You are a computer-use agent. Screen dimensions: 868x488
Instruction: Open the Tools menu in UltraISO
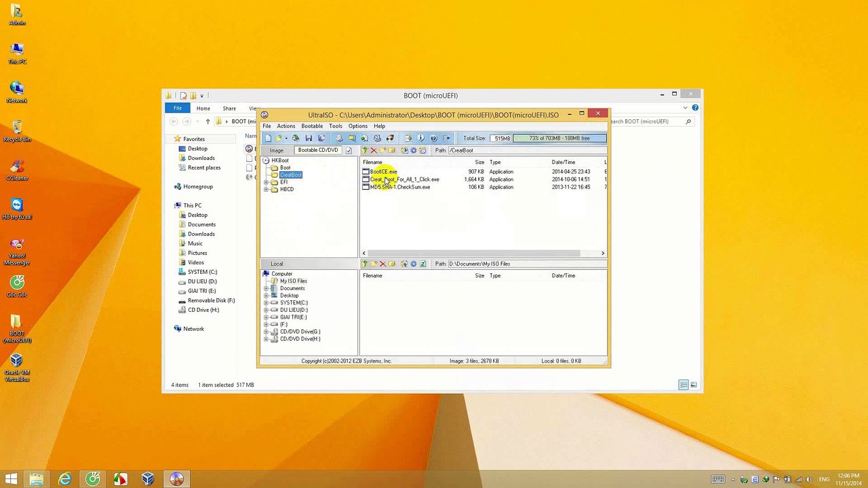pos(336,126)
